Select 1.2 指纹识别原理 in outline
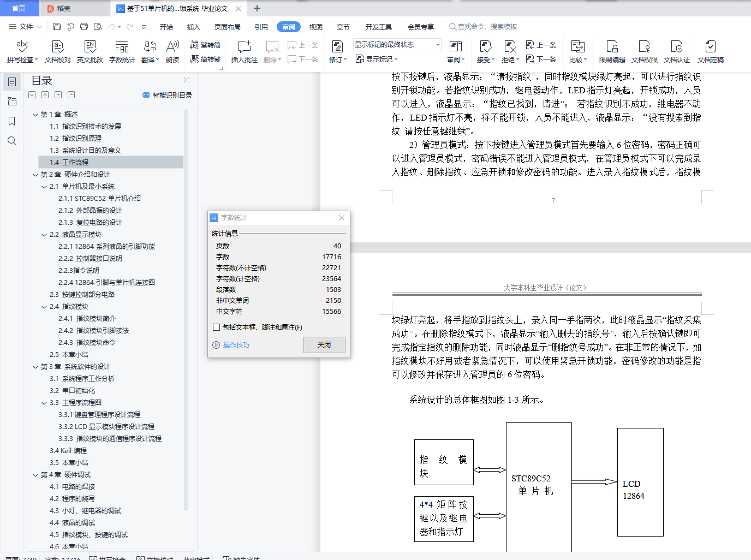Viewport: 751px width, 560px height. pyautogui.click(x=76, y=139)
